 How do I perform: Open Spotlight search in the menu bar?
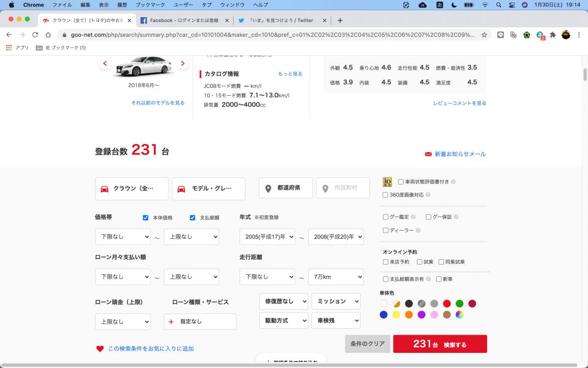[x=498, y=5]
